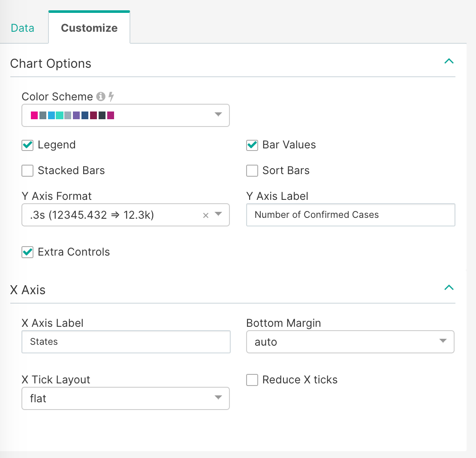The height and width of the screenshot is (458, 476).
Task: Open the Color Scheme dropdown
Action: (218, 115)
